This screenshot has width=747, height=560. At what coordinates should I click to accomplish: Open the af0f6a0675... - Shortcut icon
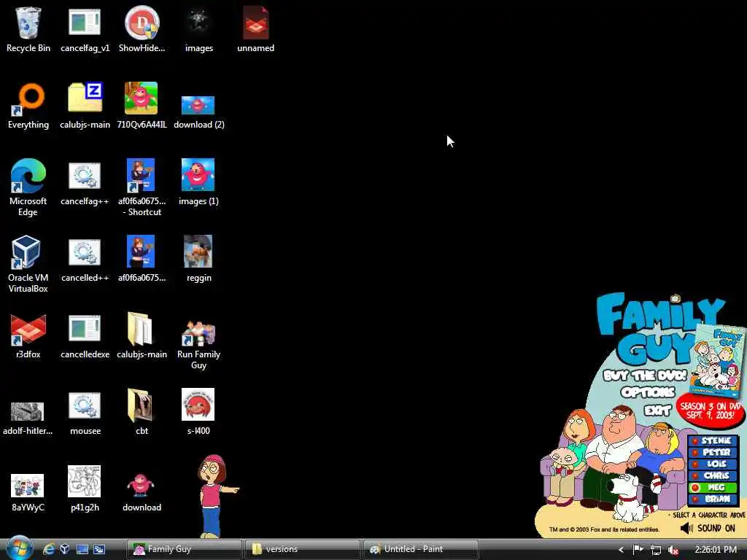coord(142,187)
